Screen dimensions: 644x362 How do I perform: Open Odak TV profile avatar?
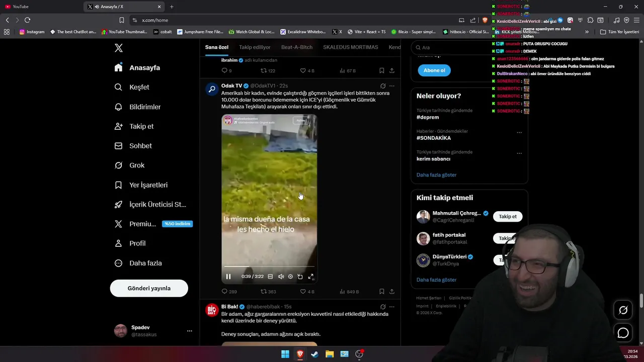212,89
